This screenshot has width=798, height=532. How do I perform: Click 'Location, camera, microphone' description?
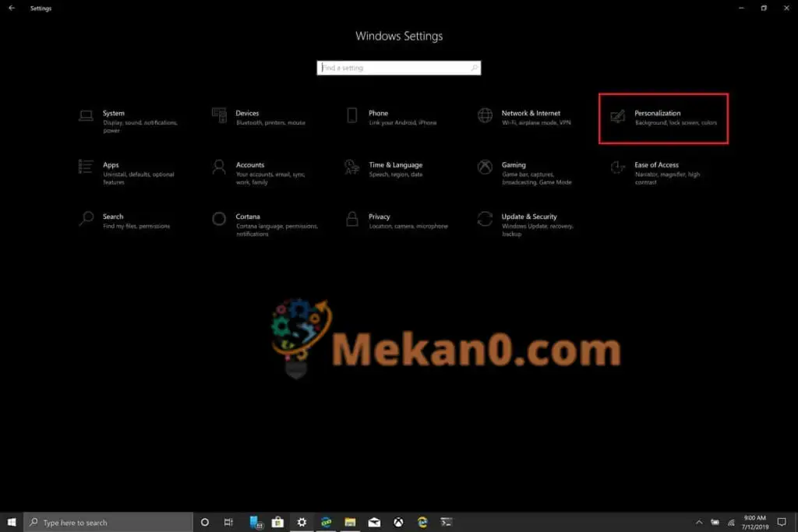click(408, 226)
